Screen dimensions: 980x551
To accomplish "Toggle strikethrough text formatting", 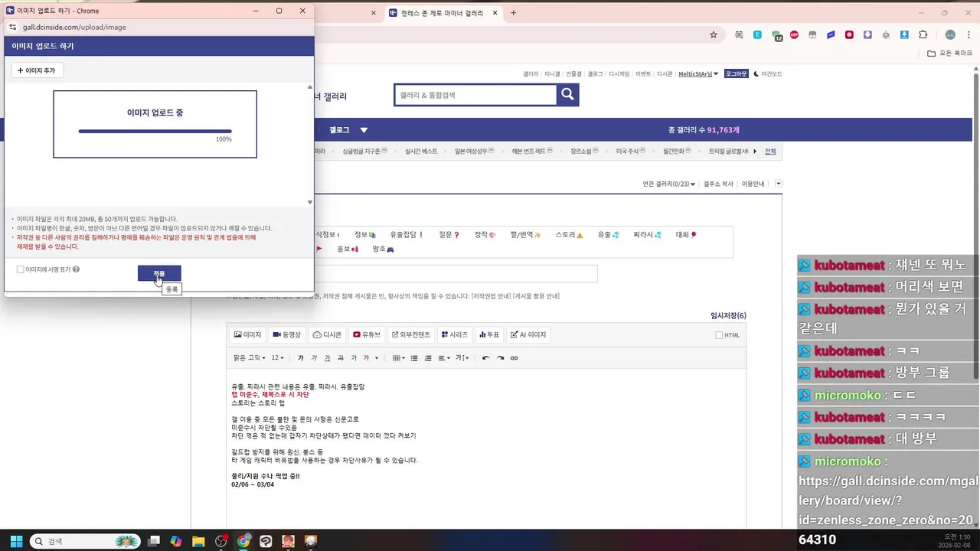I will pos(341,358).
